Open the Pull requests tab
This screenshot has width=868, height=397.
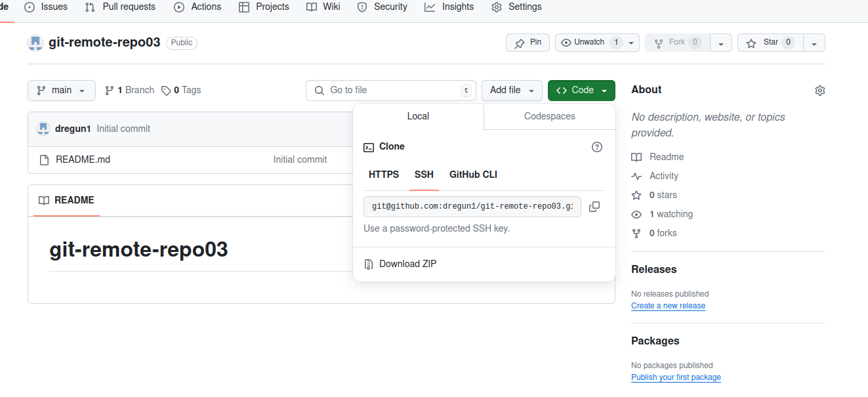[120, 7]
